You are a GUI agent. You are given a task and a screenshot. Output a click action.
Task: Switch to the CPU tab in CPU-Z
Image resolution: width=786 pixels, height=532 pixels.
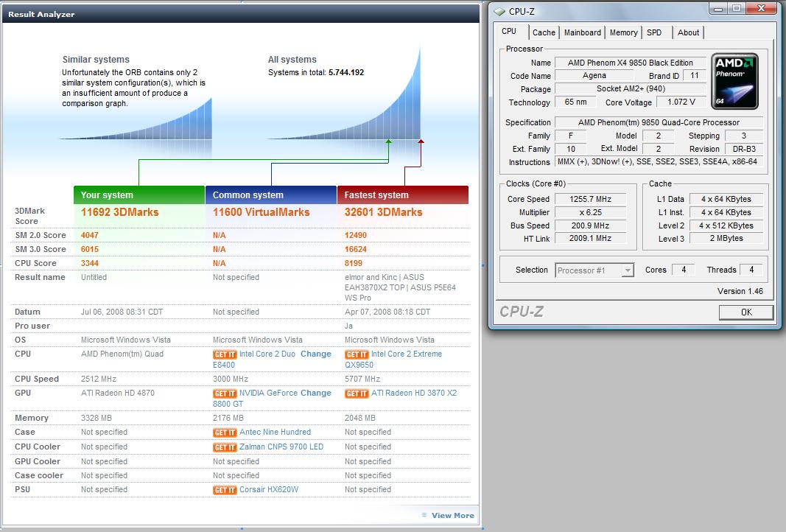coord(509,31)
